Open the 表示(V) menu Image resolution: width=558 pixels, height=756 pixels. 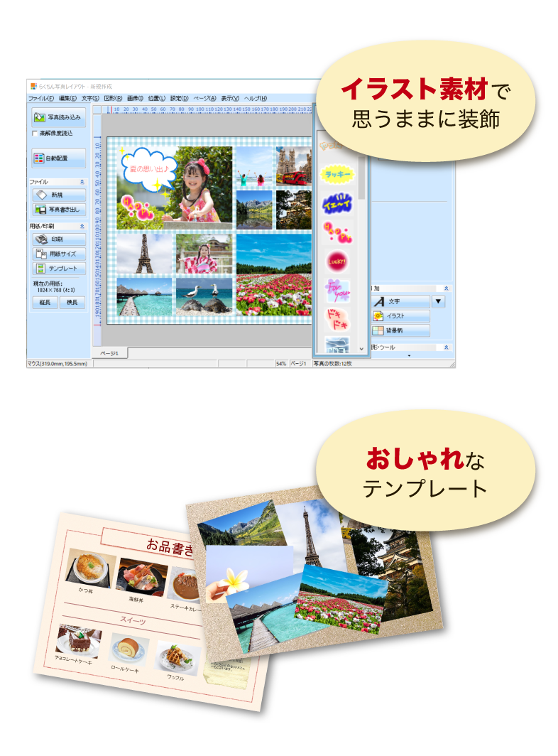point(230,98)
